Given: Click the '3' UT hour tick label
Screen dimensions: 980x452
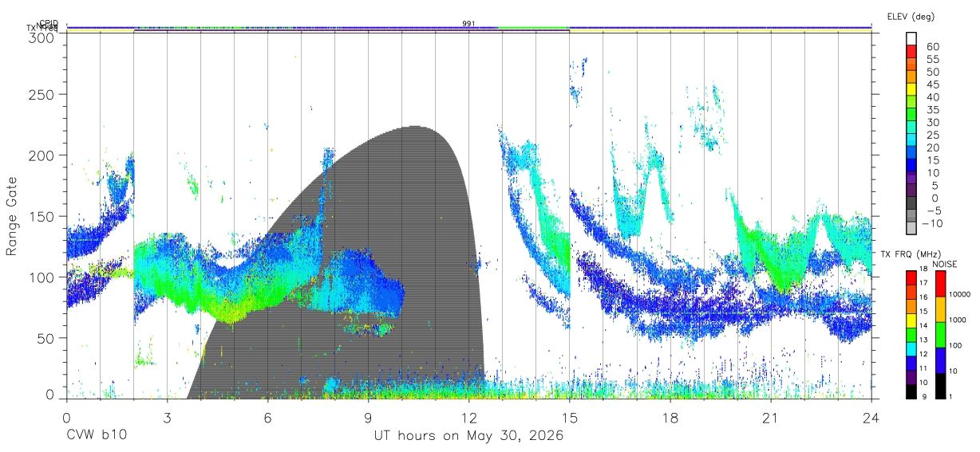Looking at the screenshot, I should pyautogui.click(x=167, y=417).
